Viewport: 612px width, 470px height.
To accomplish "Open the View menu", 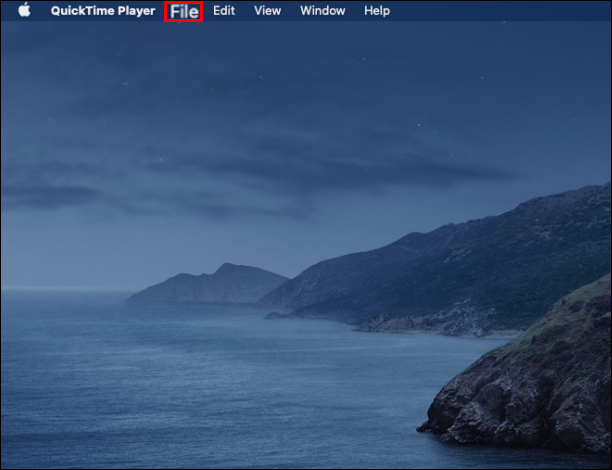I will [268, 11].
